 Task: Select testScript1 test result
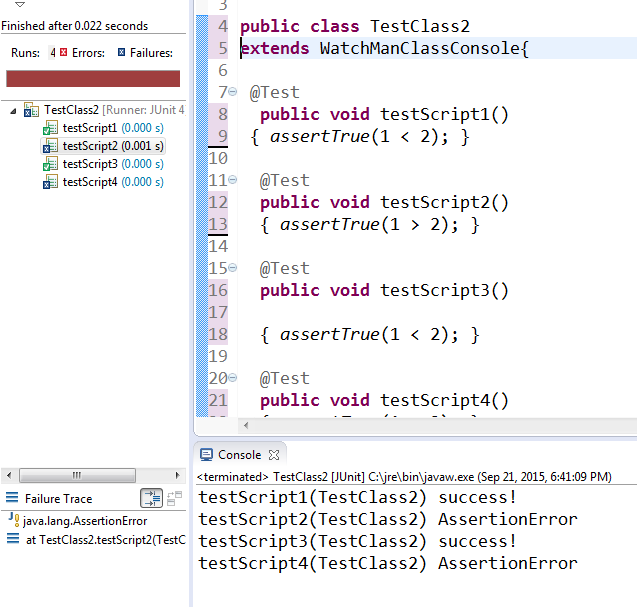pyautogui.click(x=113, y=128)
